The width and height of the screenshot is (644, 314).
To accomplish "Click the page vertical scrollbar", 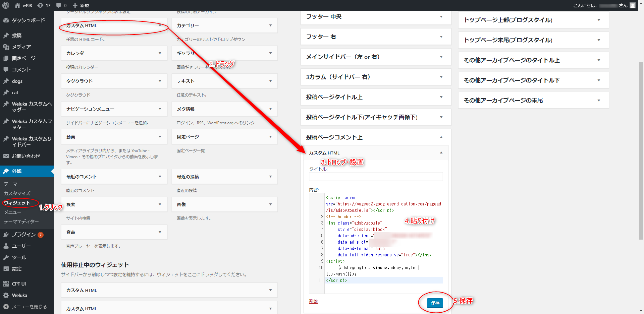I will click(641, 151).
